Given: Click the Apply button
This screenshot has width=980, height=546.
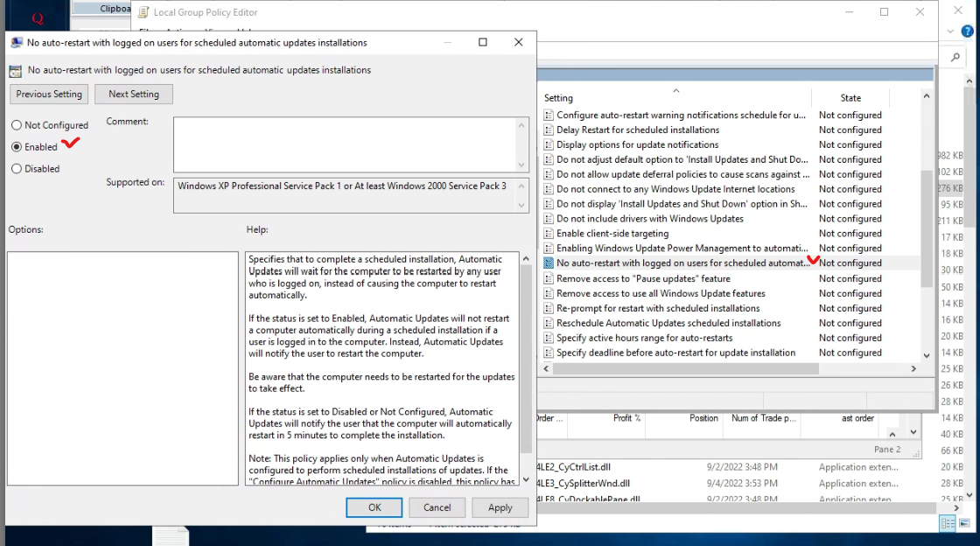Looking at the screenshot, I should (x=500, y=507).
